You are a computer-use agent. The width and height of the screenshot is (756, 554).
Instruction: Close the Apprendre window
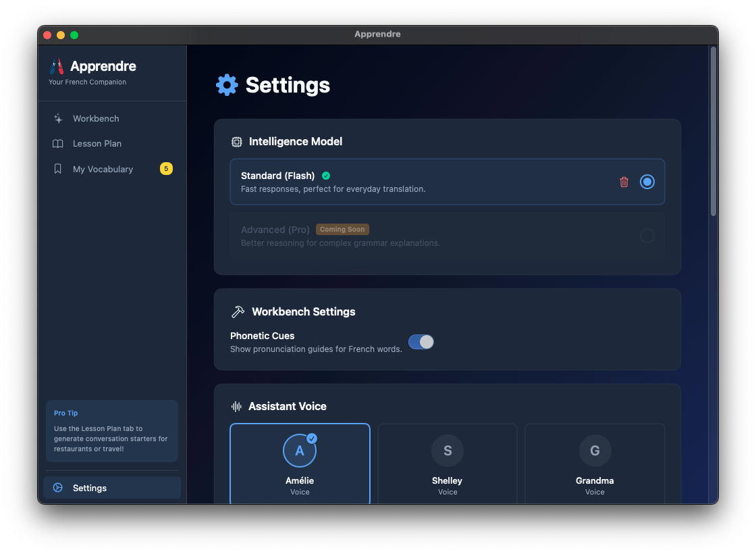tap(47, 34)
